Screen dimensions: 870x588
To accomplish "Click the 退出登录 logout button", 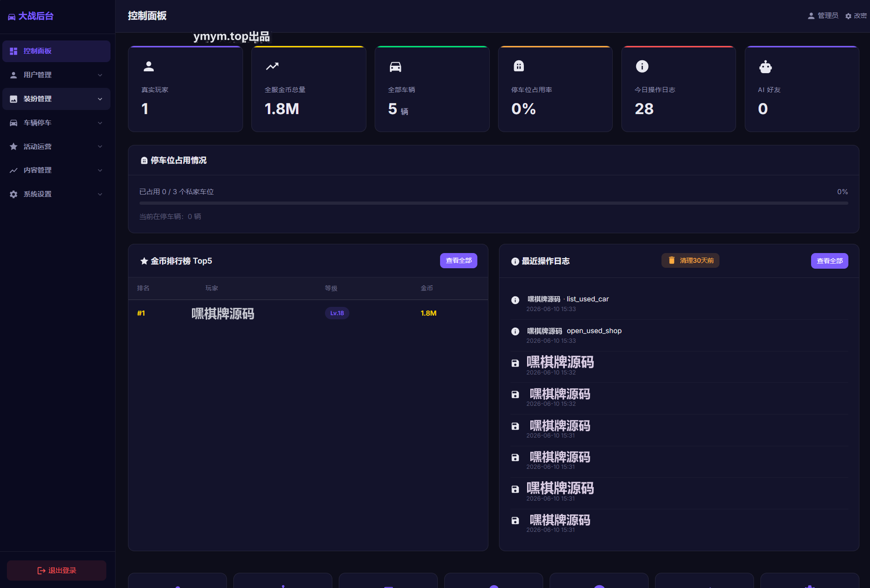I will pyautogui.click(x=57, y=571).
